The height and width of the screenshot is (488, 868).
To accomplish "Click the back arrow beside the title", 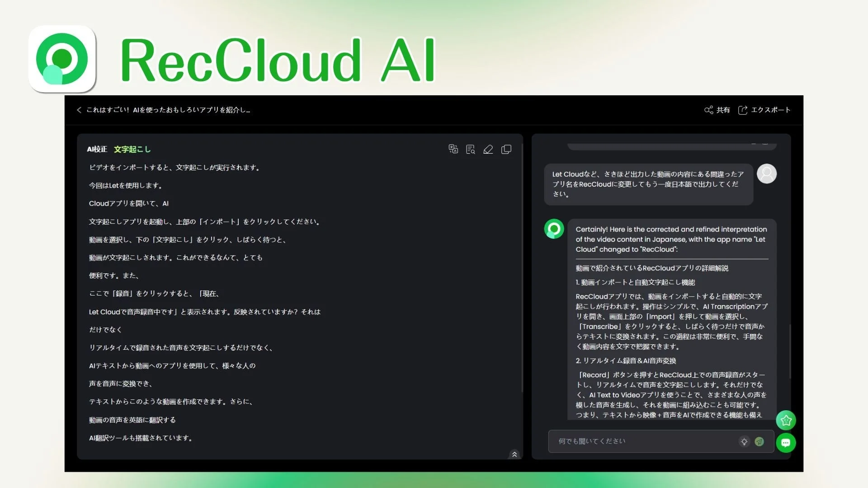I will point(79,110).
